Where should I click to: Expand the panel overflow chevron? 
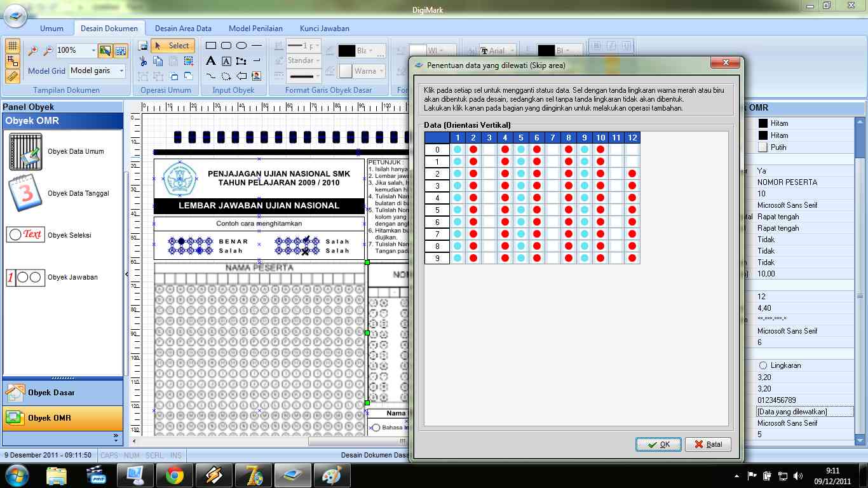coord(116,437)
